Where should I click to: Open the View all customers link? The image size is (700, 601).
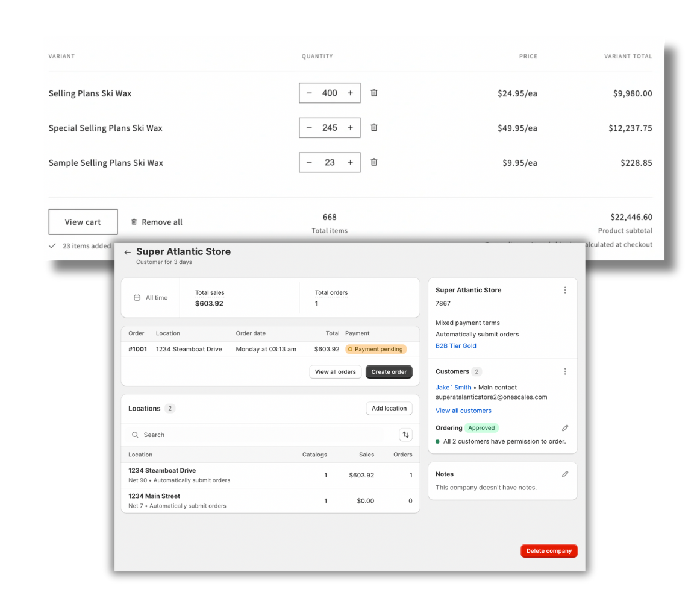coord(463,411)
